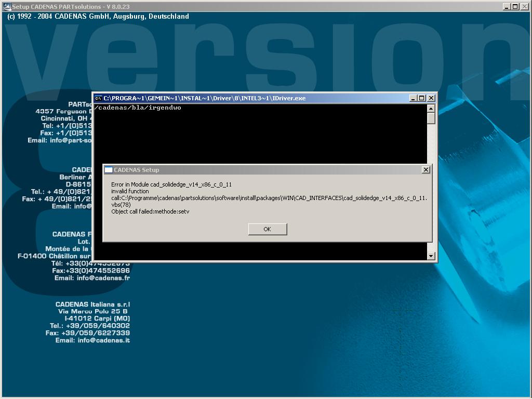Click console scrollbar up arrow
The height and width of the screenshot is (399, 532).
click(x=431, y=109)
